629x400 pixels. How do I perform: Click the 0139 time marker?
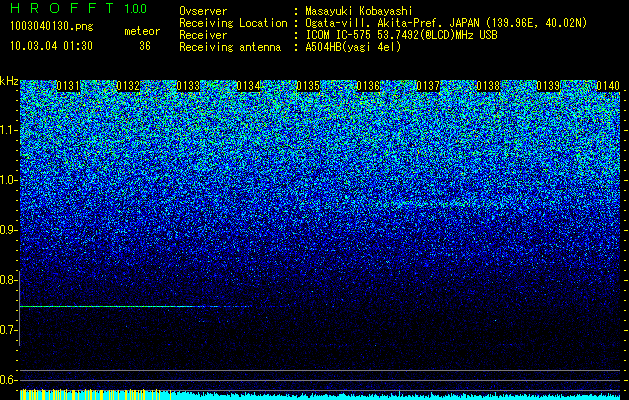coord(548,86)
